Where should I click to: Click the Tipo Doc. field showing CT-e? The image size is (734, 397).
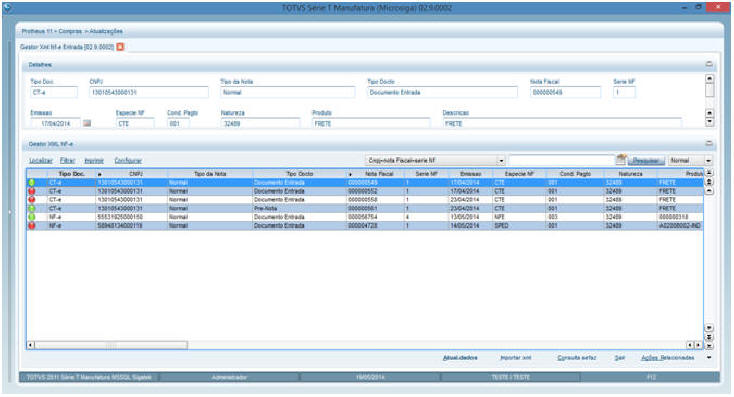coord(54,92)
